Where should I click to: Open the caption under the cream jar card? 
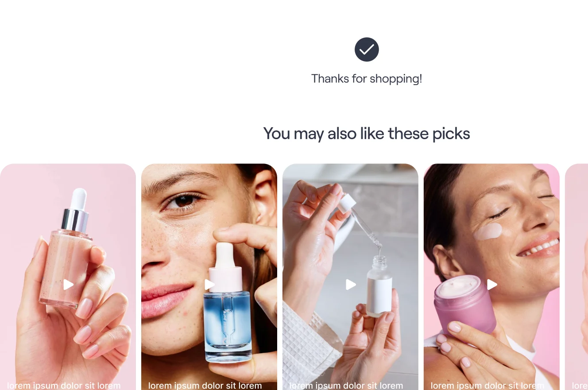(487, 386)
